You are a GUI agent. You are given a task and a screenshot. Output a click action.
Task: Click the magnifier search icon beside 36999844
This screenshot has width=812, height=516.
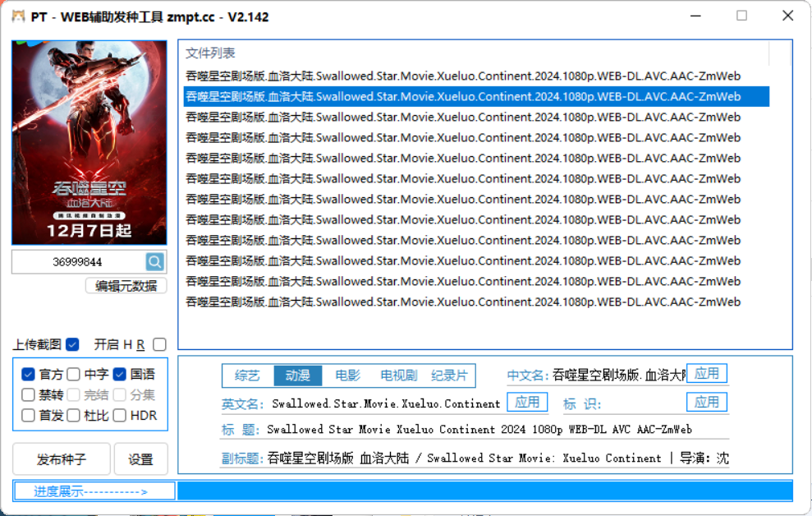coord(155,262)
